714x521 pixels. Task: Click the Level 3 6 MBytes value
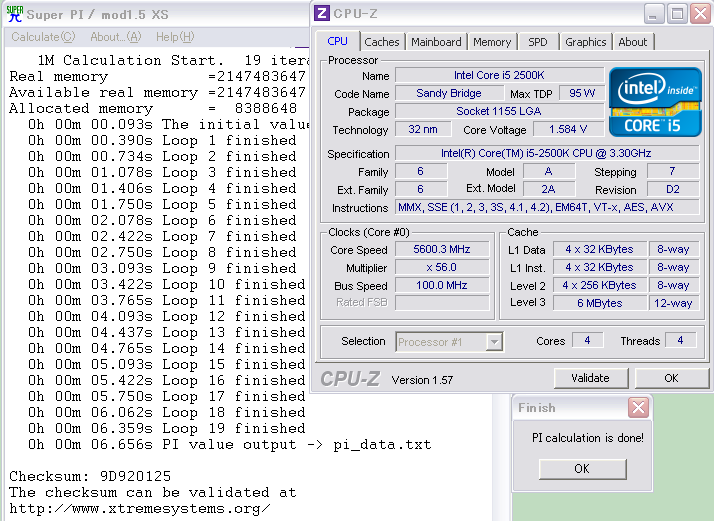[599, 303]
